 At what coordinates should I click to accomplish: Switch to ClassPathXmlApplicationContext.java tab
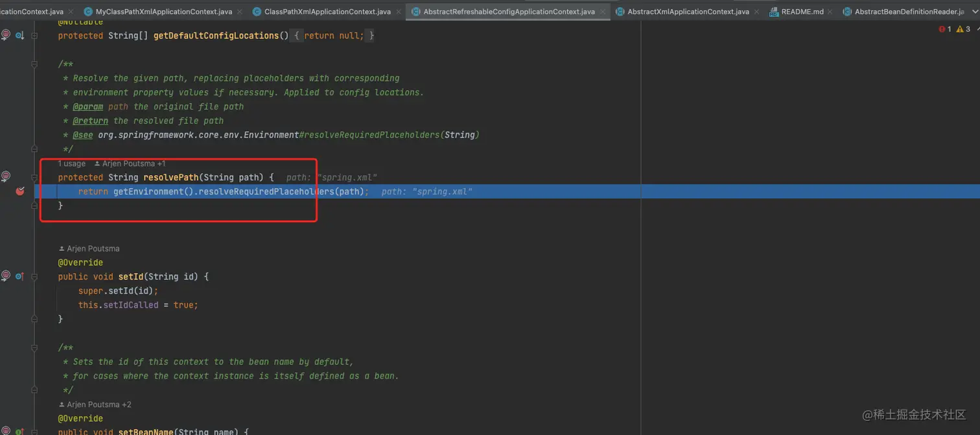(x=327, y=12)
